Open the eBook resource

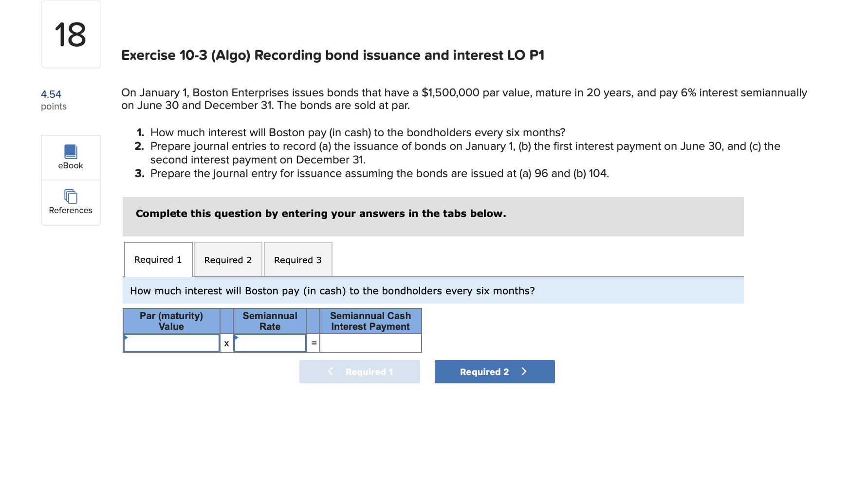(x=71, y=158)
